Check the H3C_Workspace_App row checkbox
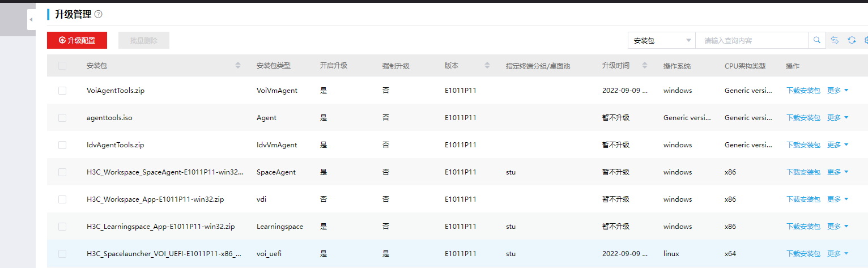The width and height of the screenshot is (868, 268). pyautogui.click(x=62, y=199)
